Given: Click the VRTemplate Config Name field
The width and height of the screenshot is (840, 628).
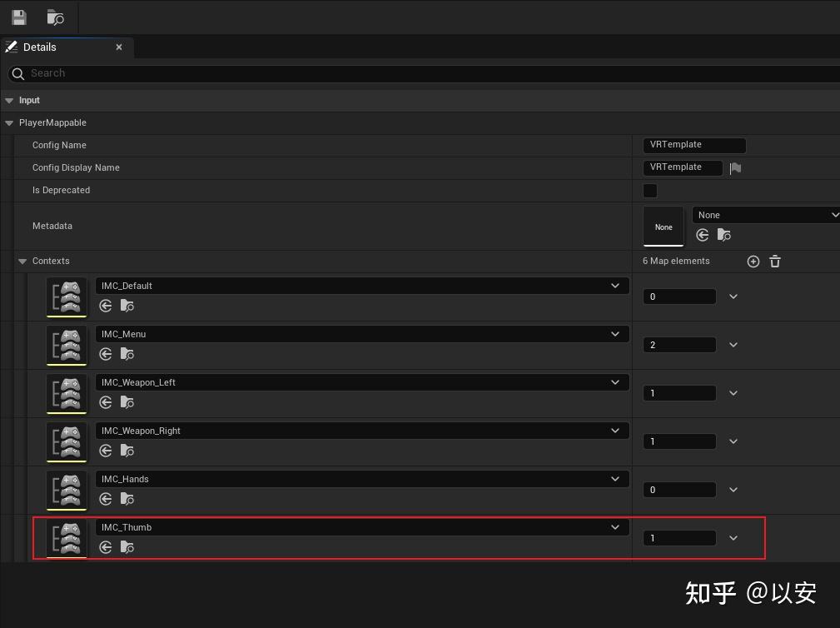Looking at the screenshot, I should click(693, 145).
